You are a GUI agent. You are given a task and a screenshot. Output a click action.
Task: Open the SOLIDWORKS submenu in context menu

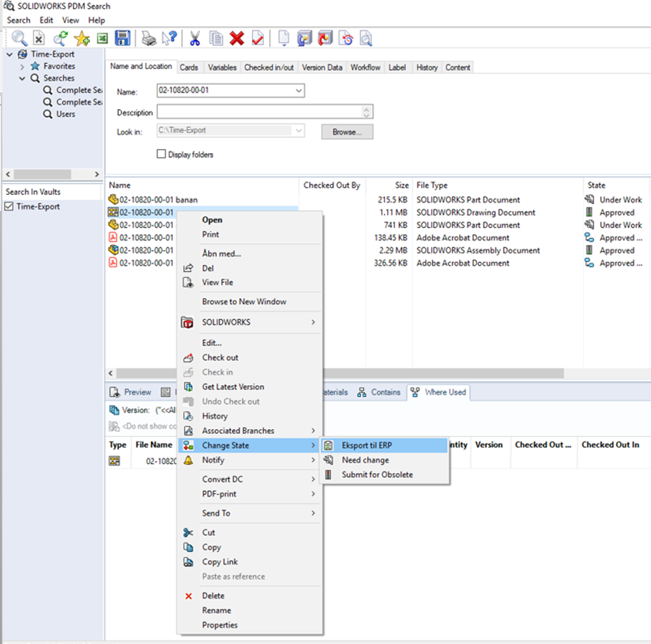point(249,322)
